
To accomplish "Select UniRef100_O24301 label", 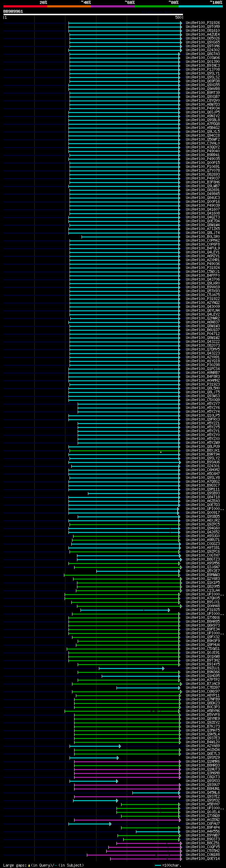I will (x=203, y=466).
